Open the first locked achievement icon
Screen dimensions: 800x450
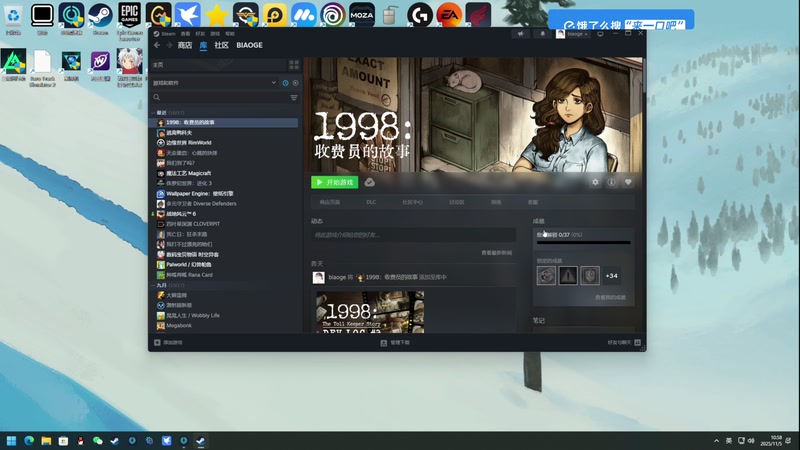546,276
